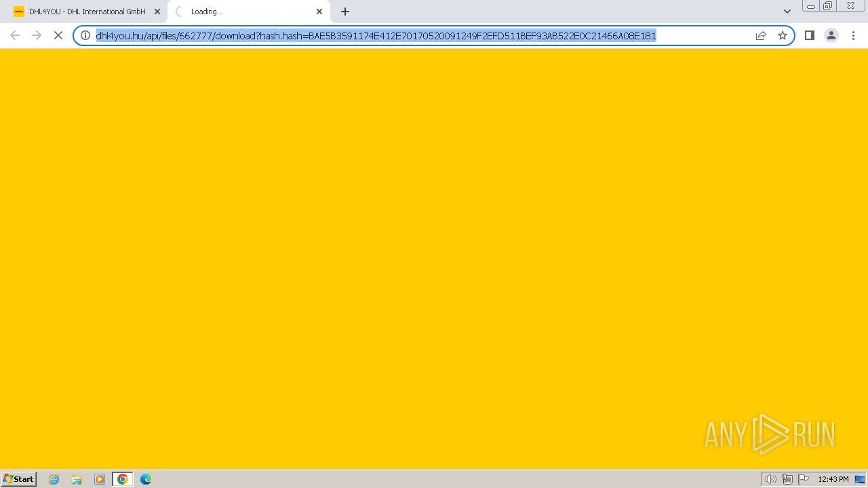This screenshot has height=488, width=868.
Task: Go forward to next page
Action: (x=37, y=35)
